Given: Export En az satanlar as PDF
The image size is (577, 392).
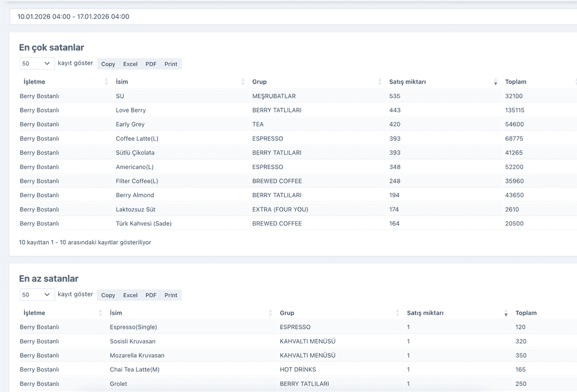Looking at the screenshot, I should pos(151,295).
